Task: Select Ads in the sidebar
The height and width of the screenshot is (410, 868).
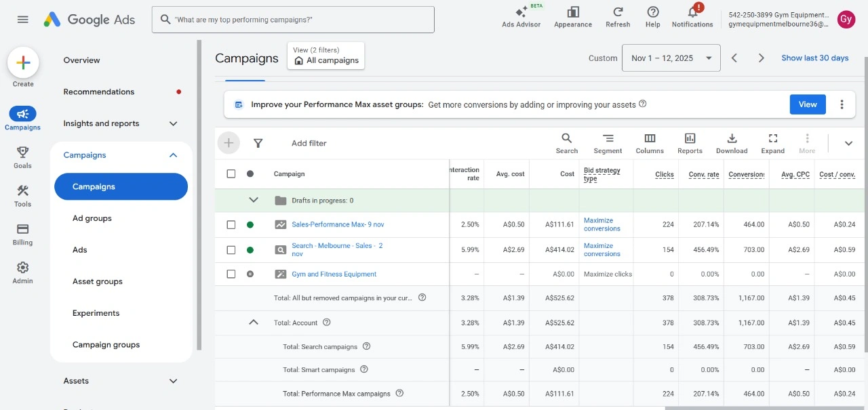Action: coord(80,249)
